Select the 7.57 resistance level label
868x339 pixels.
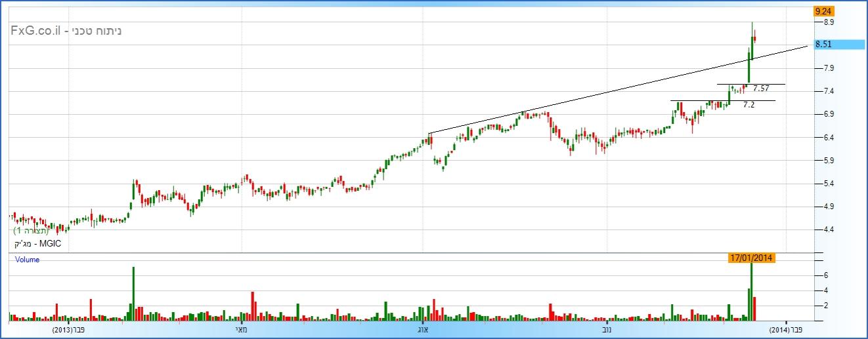click(760, 88)
